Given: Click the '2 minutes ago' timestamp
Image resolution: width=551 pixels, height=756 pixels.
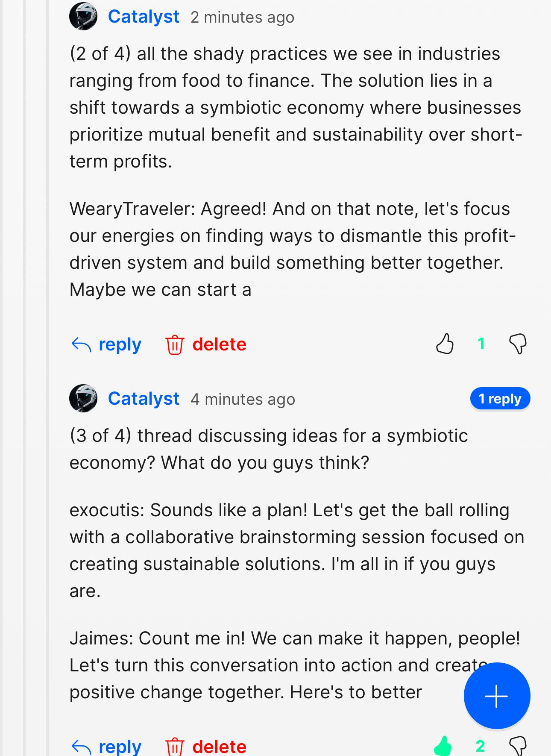Looking at the screenshot, I should coord(242,17).
